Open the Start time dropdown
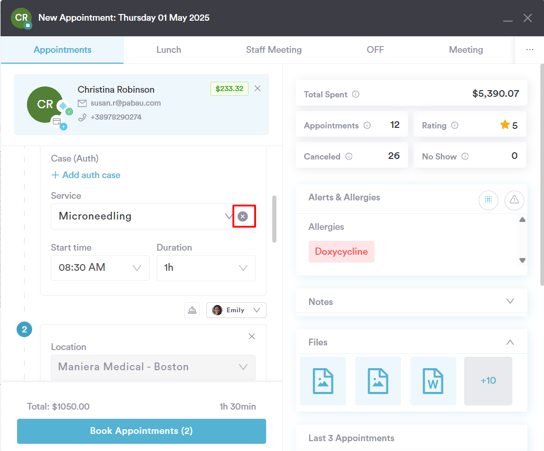This screenshot has width=544, height=451. pyautogui.click(x=100, y=268)
